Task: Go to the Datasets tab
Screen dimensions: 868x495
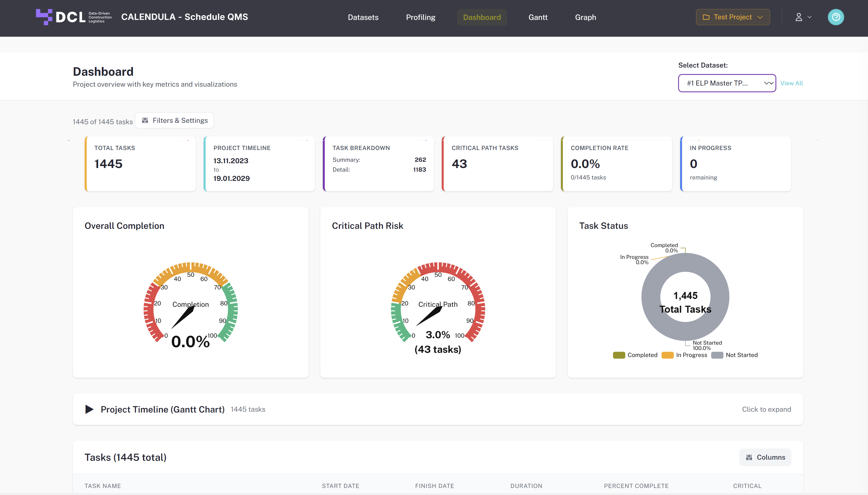Action: click(x=363, y=17)
